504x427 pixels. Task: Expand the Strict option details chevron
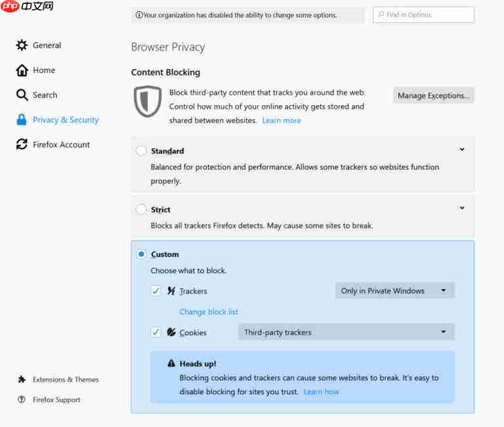point(462,208)
